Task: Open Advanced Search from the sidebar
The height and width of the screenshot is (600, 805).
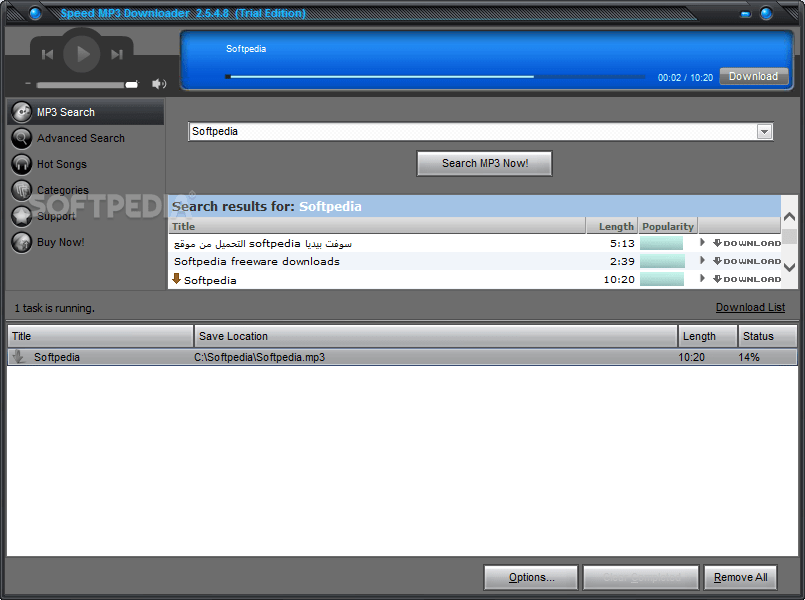Action: [21, 137]
